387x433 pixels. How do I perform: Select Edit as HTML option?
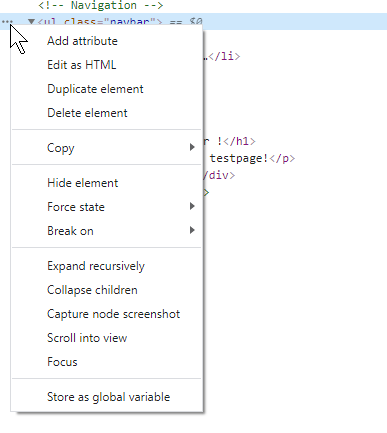coord(107,65)
